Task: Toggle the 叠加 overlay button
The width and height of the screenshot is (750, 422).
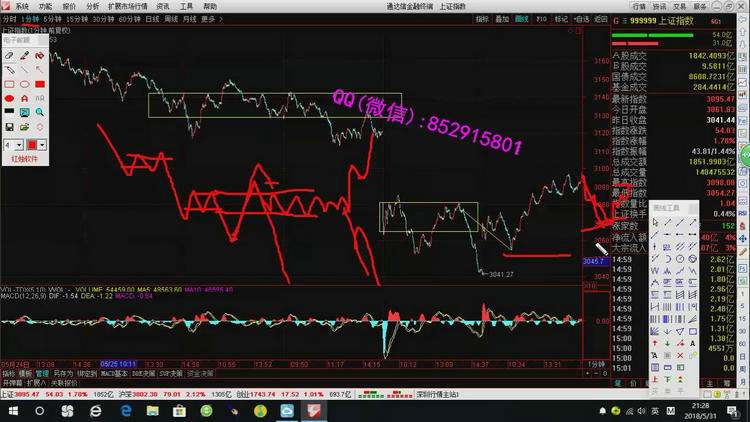Action: point(502,19)
